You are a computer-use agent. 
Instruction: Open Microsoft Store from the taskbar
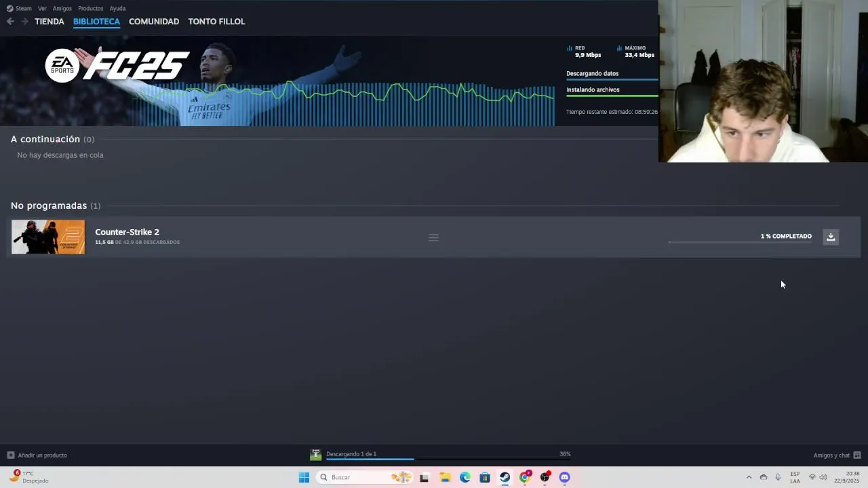[x=484, y=477]
